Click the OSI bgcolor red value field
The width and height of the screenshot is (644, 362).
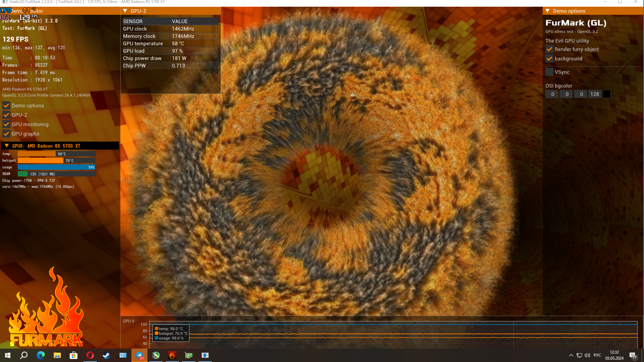pyautogui.click(x=552, y=94)
